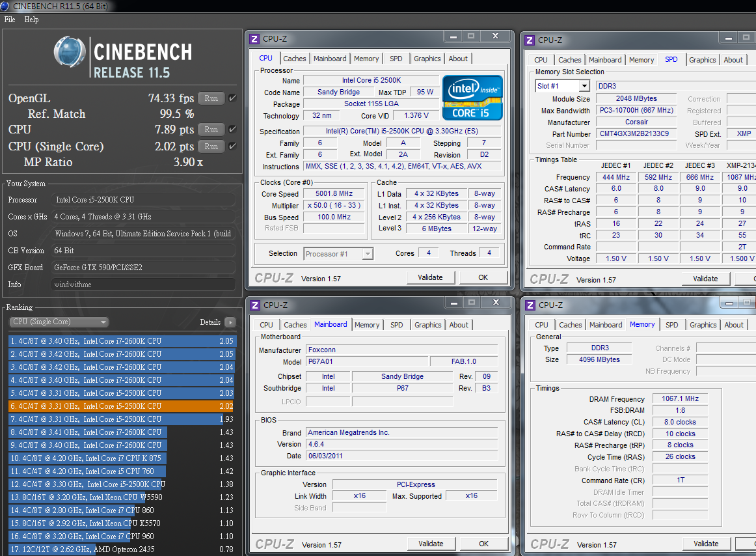Switch to About tab in the CPU tab window
The width and height of the screenshot is (756, 556).
[458, 59]
